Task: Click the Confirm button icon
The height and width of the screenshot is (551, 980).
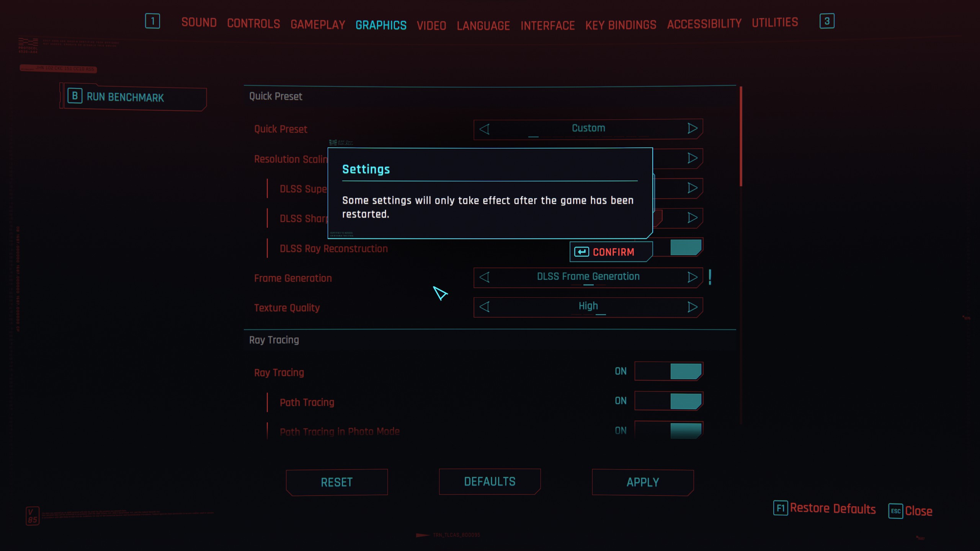Action: [x=580, y=252]
